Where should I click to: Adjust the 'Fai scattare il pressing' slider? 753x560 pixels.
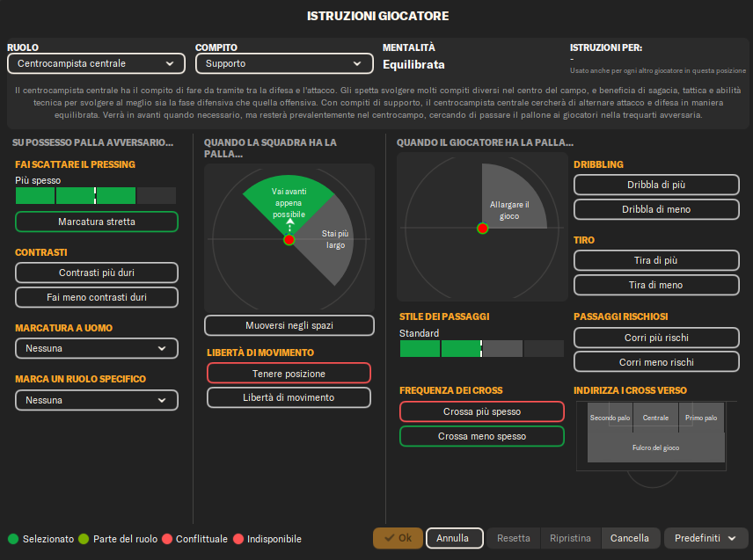[95, 195]
